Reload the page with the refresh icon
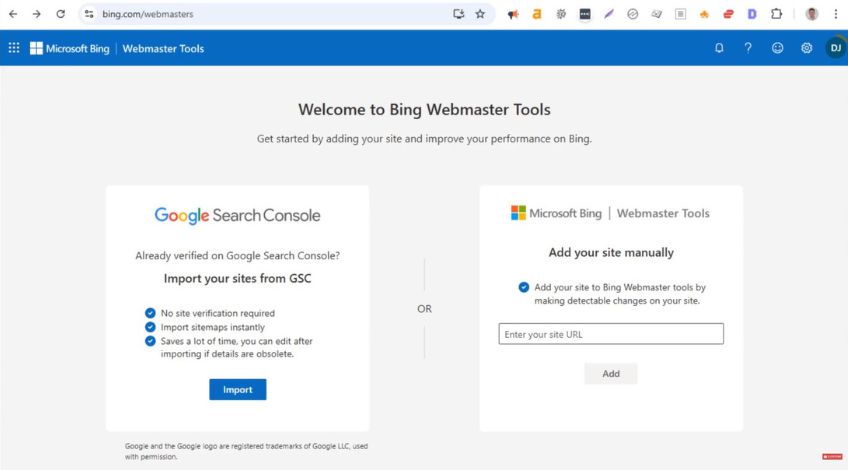 tap(61, 14)
